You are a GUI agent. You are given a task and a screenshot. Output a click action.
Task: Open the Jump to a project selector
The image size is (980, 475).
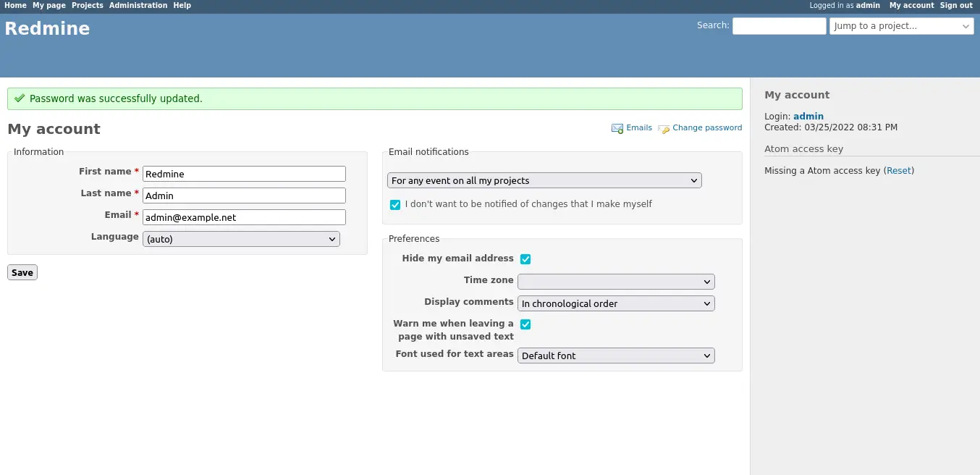[901, 26]
